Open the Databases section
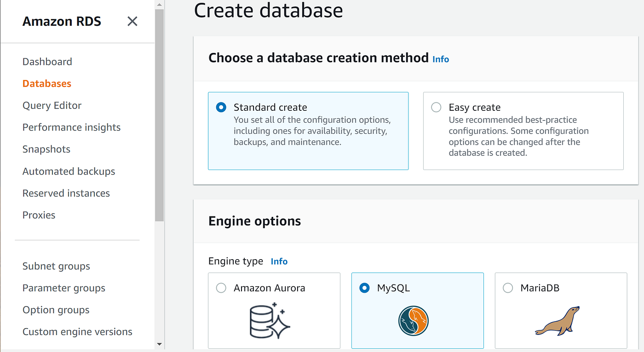The width and height of the screenshot is (644, 352). pyautogui.click(x=46, y=83)
